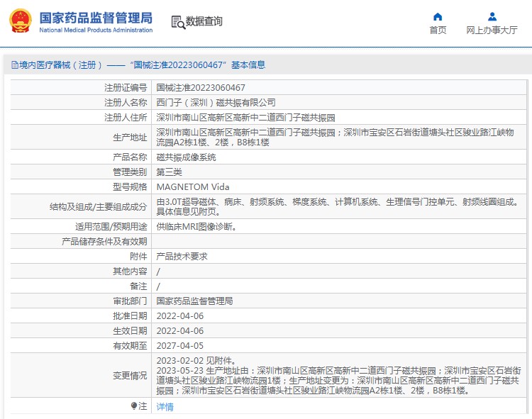
Task: Select 国家药品监督管理局 in 审批部门 row
Action: click(194, 301)
